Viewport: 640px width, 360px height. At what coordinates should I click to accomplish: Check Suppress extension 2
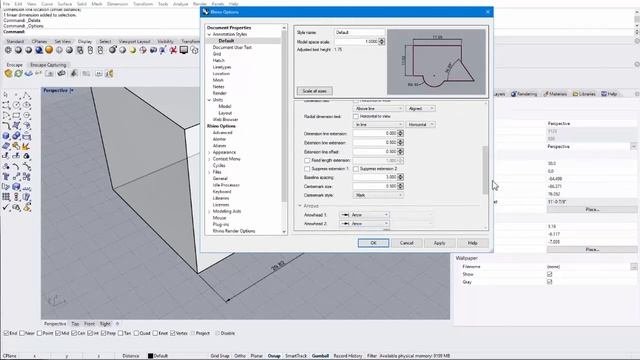[x=356, y=169]
